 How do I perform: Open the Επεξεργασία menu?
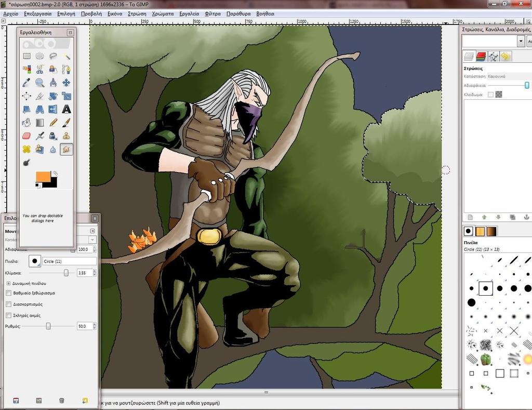[x=37, y=14]
